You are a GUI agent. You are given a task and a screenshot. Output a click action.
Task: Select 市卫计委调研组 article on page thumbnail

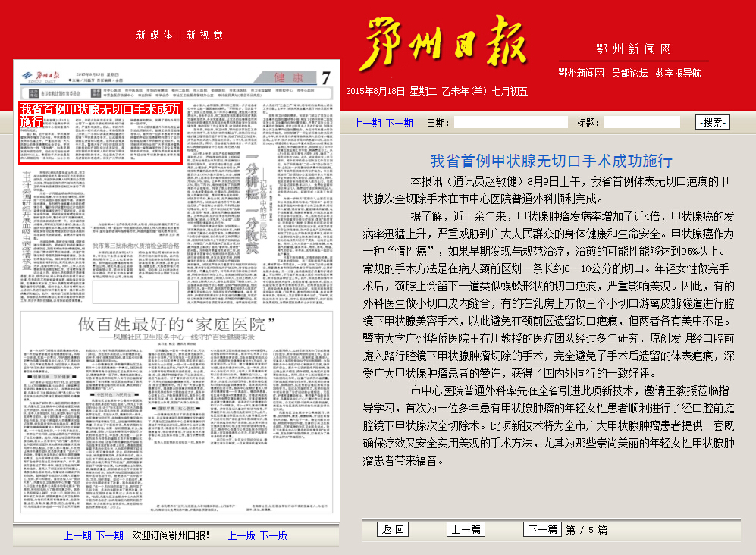pyautogui.click(x=53, y=235)
